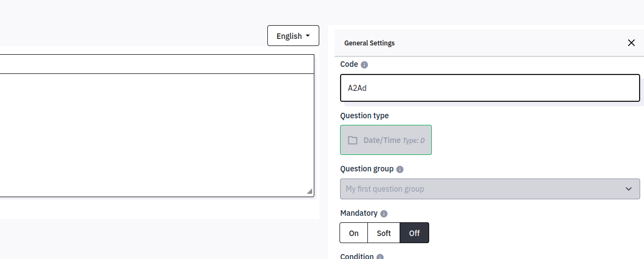This screenshot has height=259, width=644.
Task: Click the General Settings panel header
Action: point(370,43)
